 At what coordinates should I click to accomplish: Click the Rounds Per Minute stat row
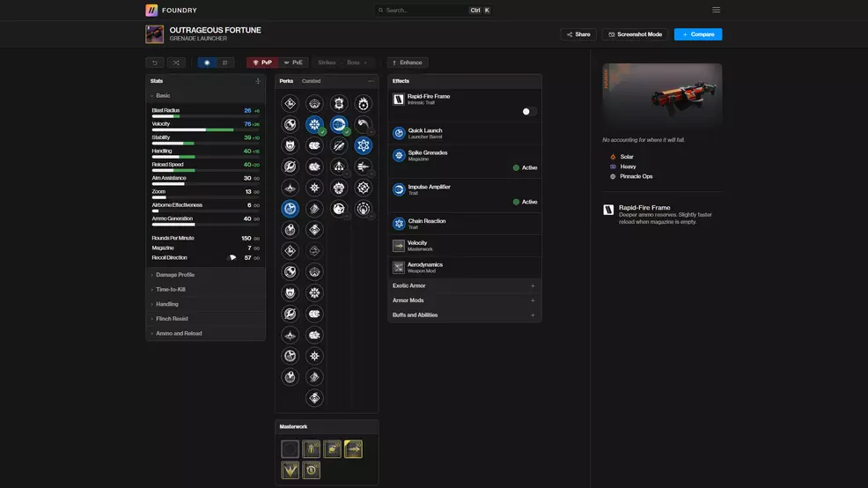pos(205,238)
